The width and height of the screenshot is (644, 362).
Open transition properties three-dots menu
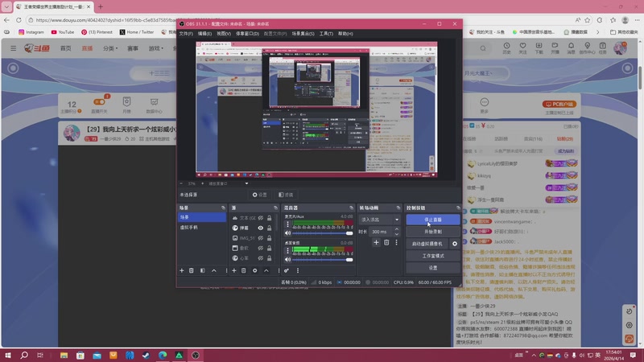[396, 243]
